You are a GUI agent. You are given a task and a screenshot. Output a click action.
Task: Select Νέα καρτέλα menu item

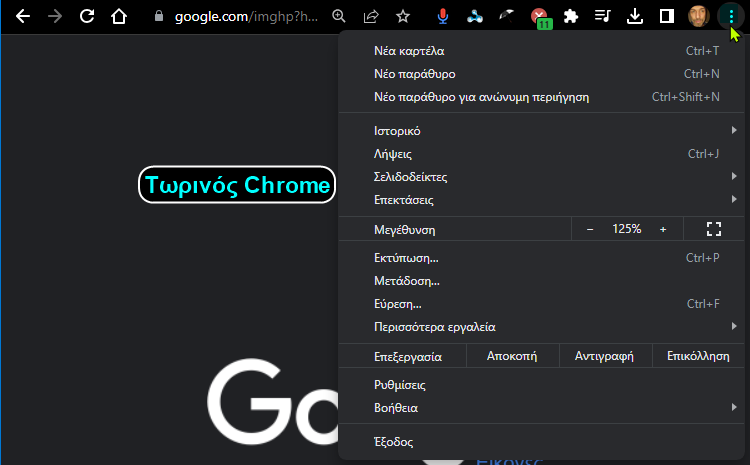point(541,51)
